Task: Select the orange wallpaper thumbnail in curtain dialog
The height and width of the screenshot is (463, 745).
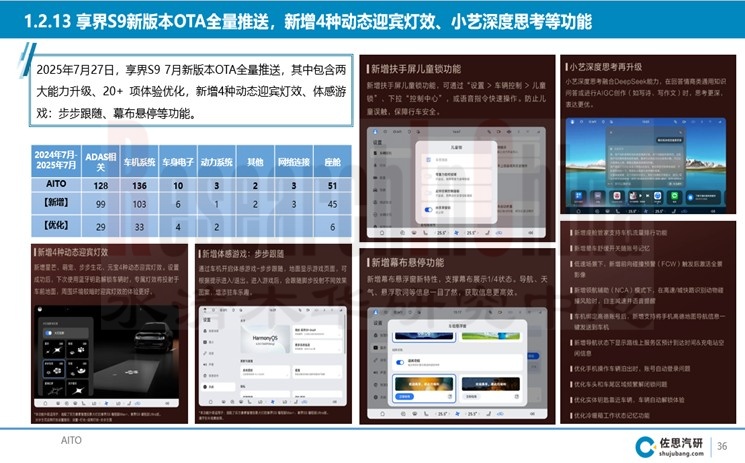Action: tap(424, 384)
